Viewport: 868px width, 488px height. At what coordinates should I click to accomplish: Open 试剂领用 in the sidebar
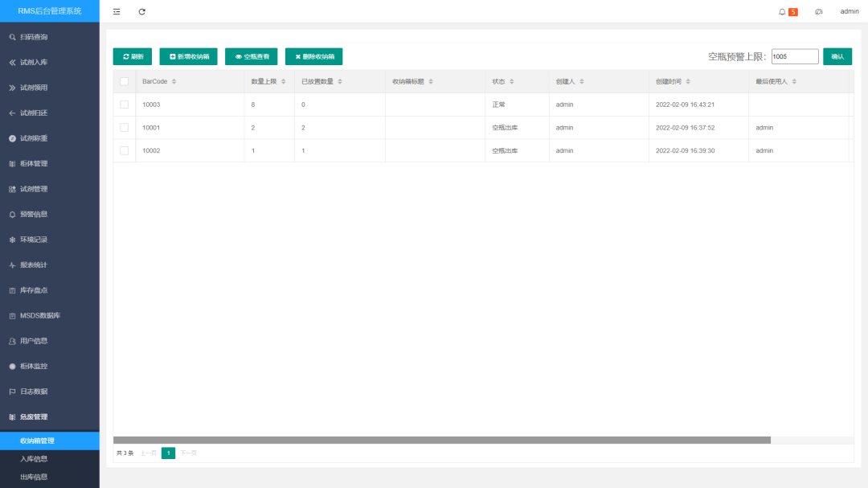[x=50, y=88]
